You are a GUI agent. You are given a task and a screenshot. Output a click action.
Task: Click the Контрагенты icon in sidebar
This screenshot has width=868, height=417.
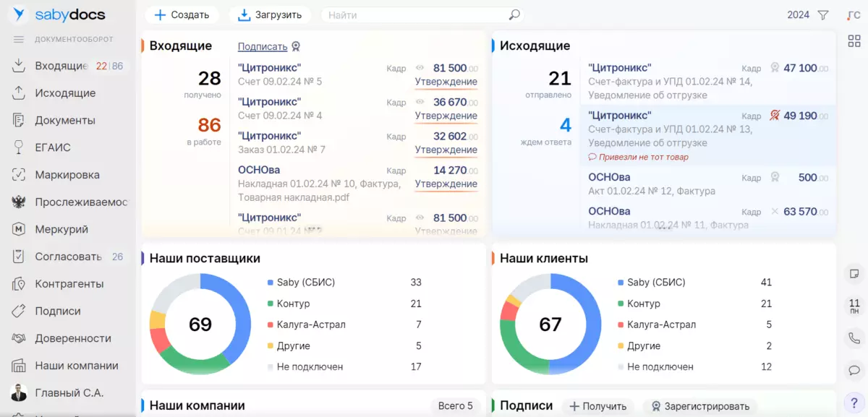19,284
